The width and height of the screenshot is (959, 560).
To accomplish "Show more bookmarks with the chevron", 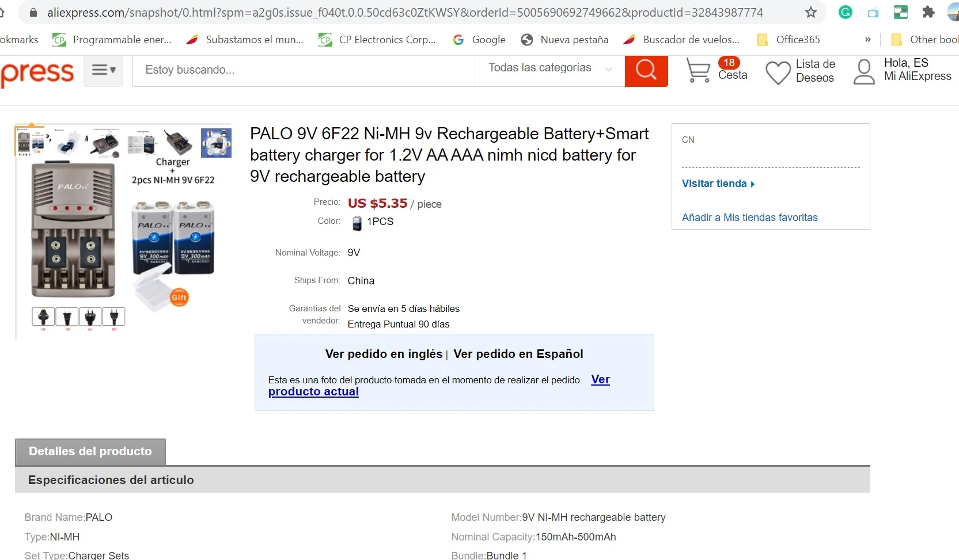I will coord(867,40).
